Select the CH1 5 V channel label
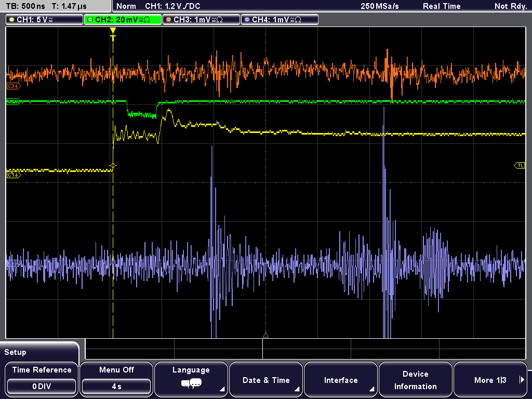The image size is (532, 399). [x=44, y=20]
